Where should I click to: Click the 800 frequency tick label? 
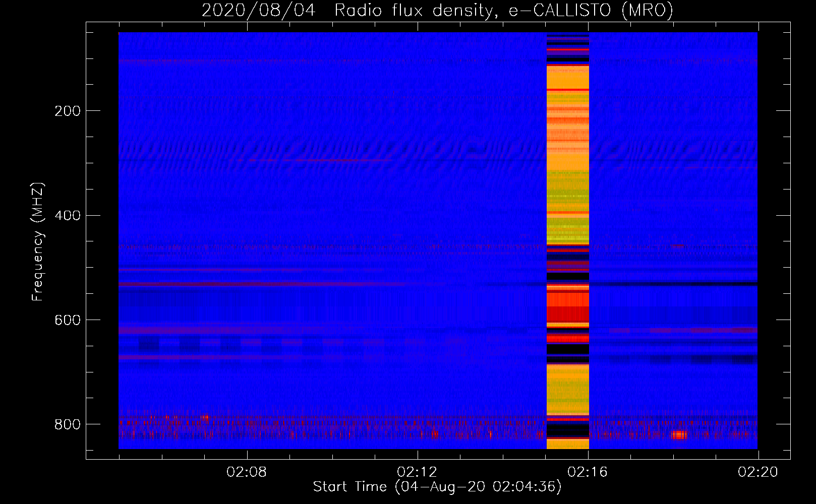(67, 424)
